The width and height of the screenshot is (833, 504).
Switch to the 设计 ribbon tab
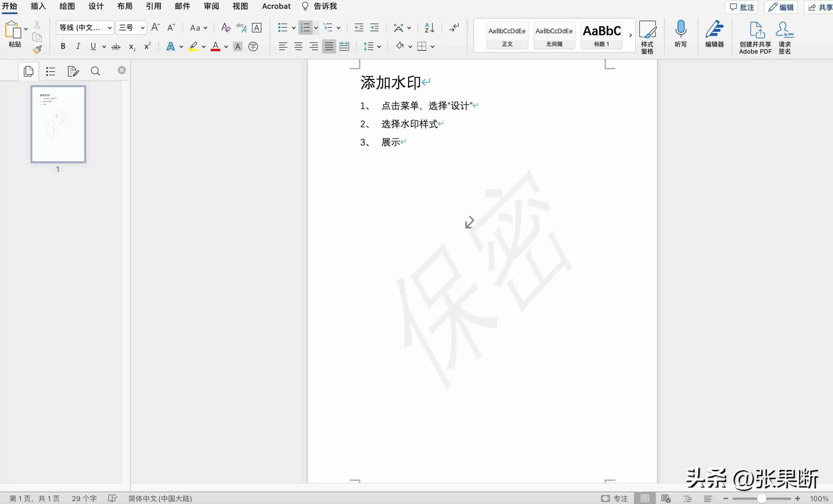(95, 6)
